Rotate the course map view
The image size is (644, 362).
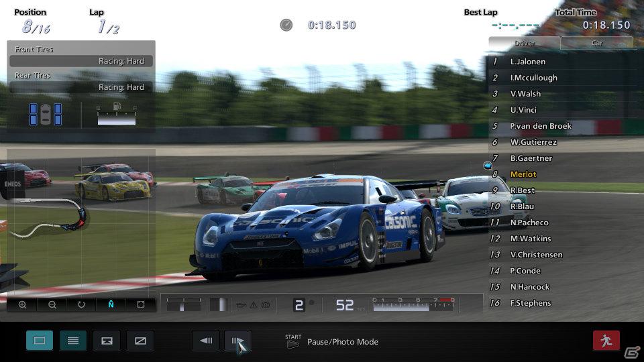coord(81,304)
